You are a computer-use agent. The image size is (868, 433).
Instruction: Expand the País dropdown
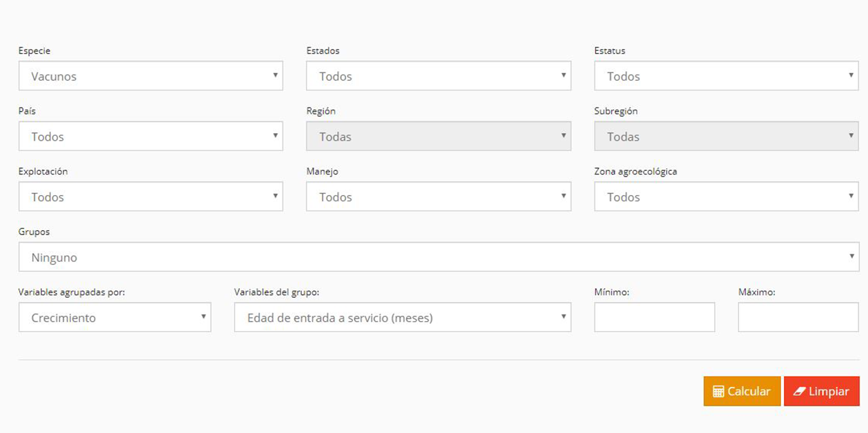(x=150, y=137)
